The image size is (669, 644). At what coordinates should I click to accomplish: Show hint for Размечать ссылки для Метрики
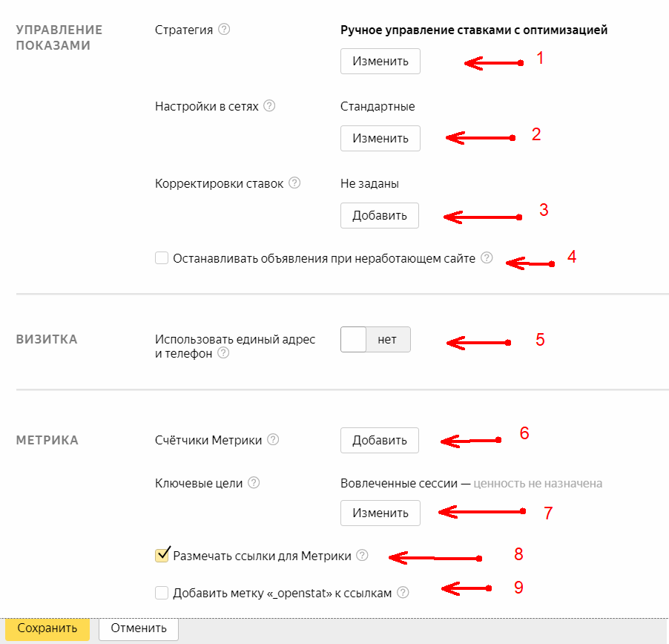pyautogui.click(x=362, y=555)
